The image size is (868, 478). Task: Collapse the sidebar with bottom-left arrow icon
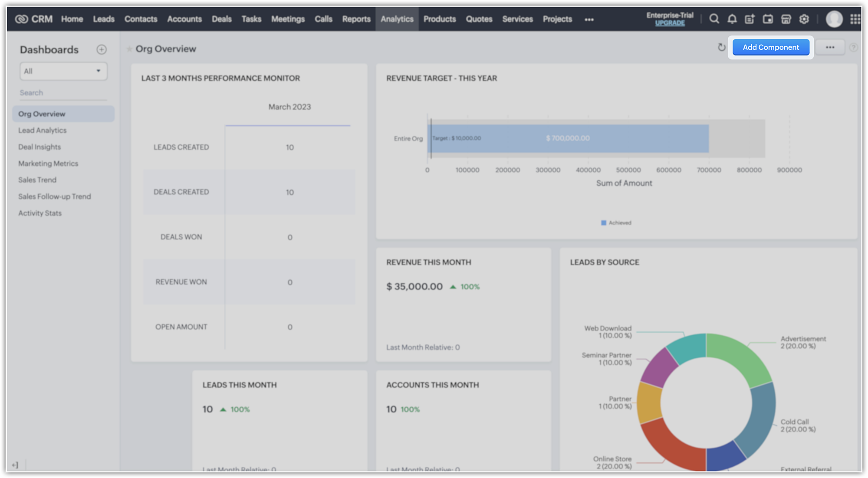(x=15, y=465)
